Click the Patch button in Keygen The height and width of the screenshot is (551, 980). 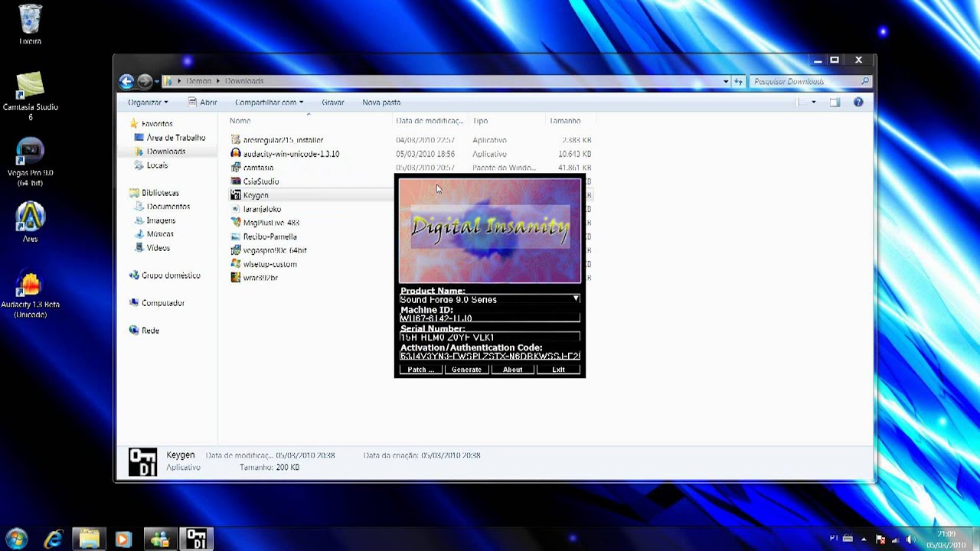tap(421, 370)
